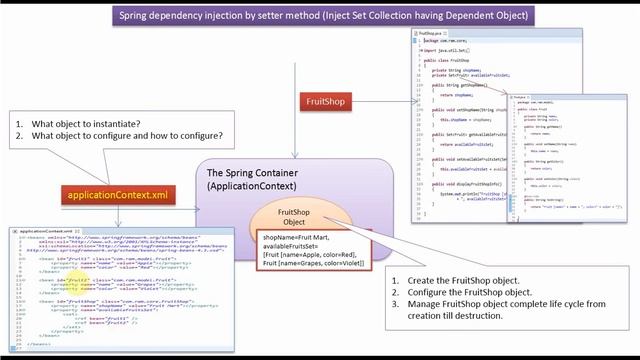This screenshot has height=360, width=640.
Task: Click the property name="availableFruitsSet" line in XML
Action: pos(104,310)
